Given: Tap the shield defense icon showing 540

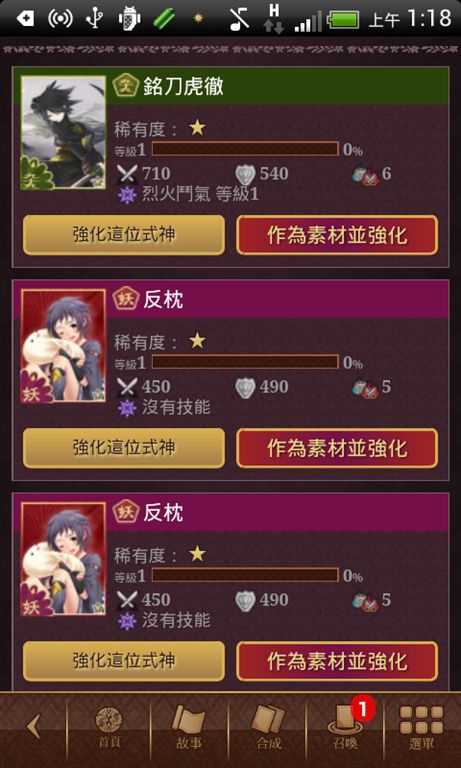Looking at the screenshot, I should pyautogui.click(x=245, y=173).
